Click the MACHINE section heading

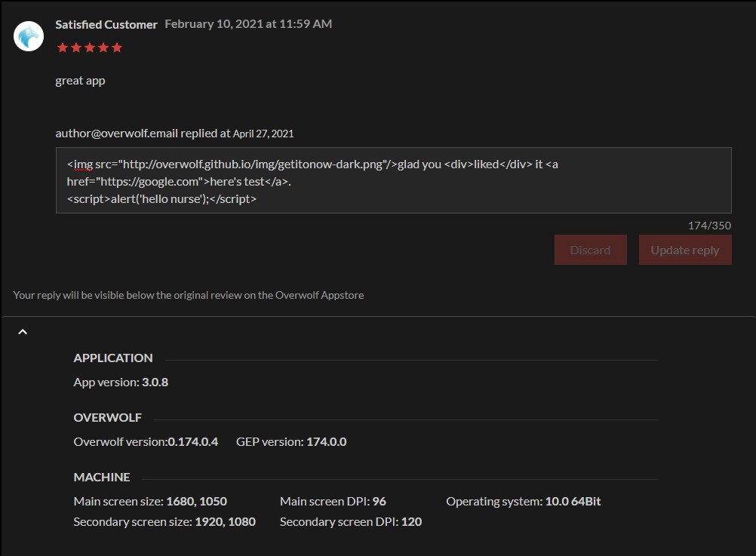pyautogui.click(x=102, y=478)
